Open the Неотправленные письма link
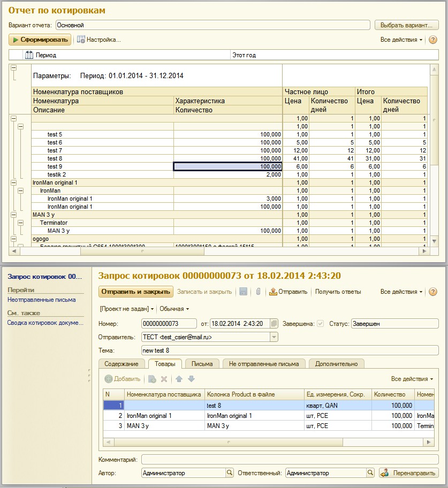Screen dimensions: 448x488 click(x=41, y=300)
